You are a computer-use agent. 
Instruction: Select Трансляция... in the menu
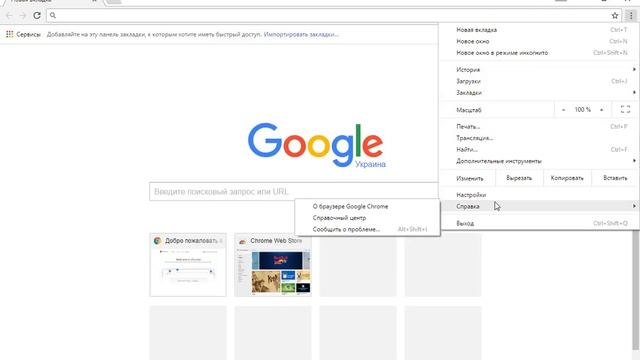pos(539,138)
